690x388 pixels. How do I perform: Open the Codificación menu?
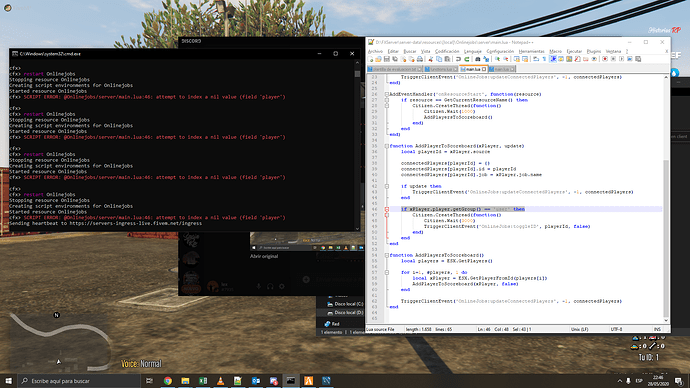[x=447, y=51]
